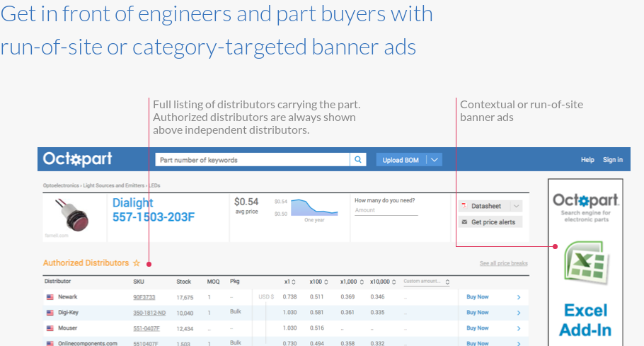The image size is (644, 346).
Task: Click Newark x1 price 0.738
Action: 289,296
